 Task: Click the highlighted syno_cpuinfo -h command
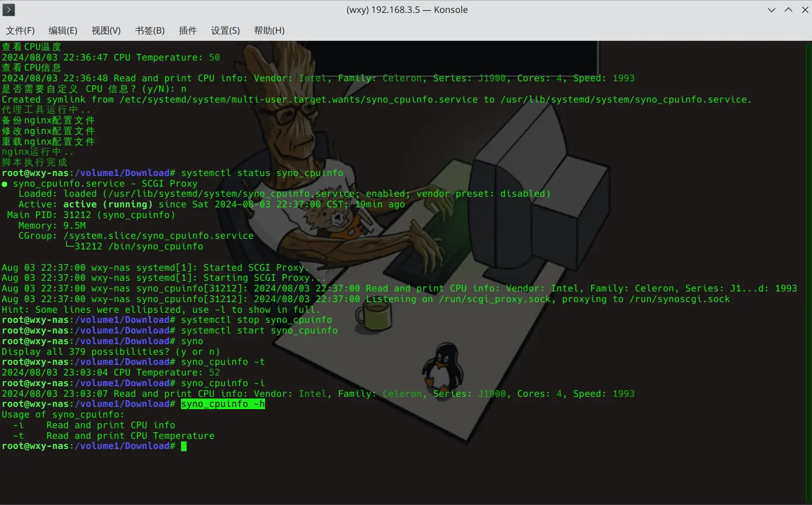tap(222, 404)
